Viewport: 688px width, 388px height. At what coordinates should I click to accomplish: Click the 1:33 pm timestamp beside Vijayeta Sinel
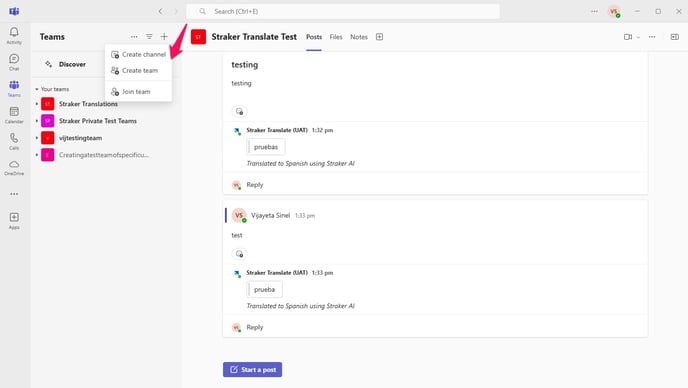[x=305, y=216]
